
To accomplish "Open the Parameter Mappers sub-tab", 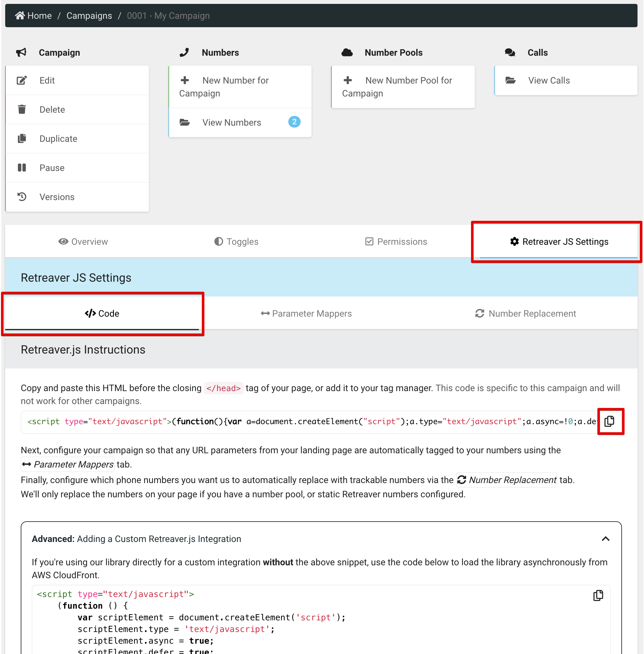I will [306, 314].
